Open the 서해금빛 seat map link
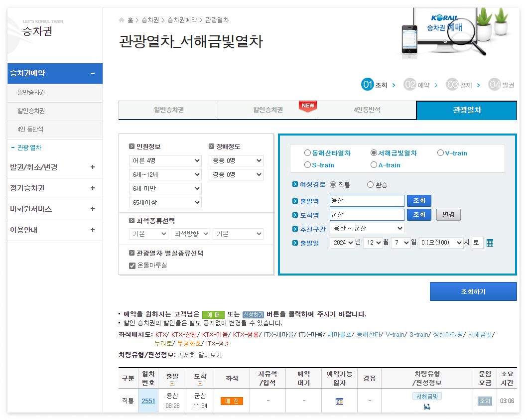Image resolution: width=527 pixels, height=420 pixels. (x=480, y=335)
